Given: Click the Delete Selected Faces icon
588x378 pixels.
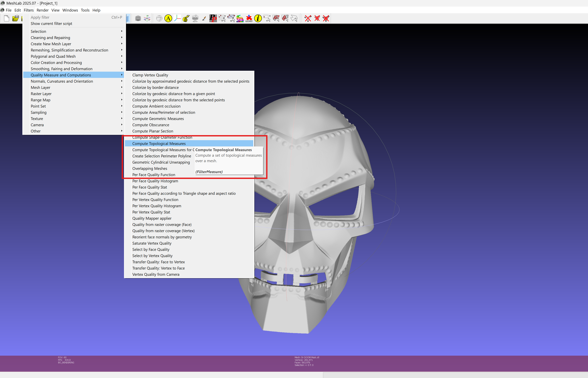Looking at the screenshot, I should click(317, 18).
